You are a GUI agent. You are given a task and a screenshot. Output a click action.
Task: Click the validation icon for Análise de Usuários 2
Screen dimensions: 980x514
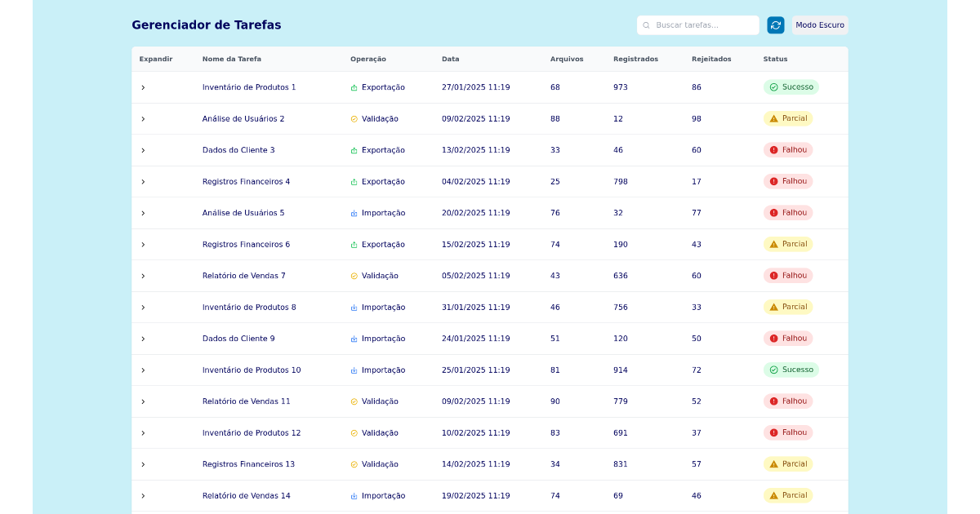(354, 119)
